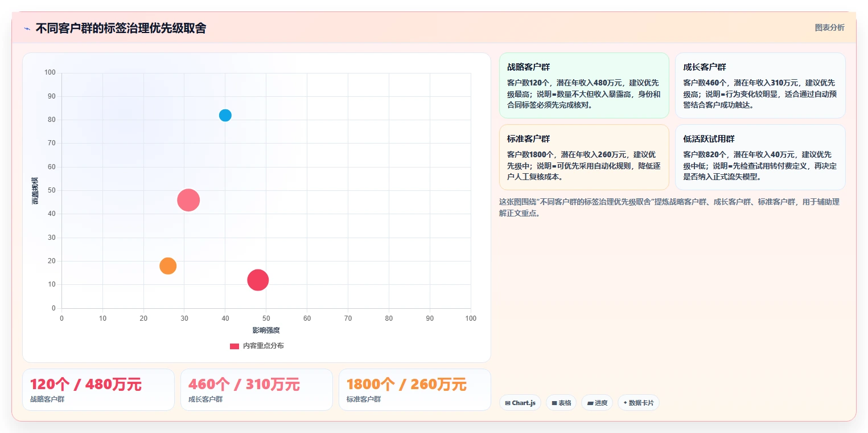The height and width of the screenshot is (433, 868).
Task: Click the y-axis tick label 80
Action: coord(52,120)
